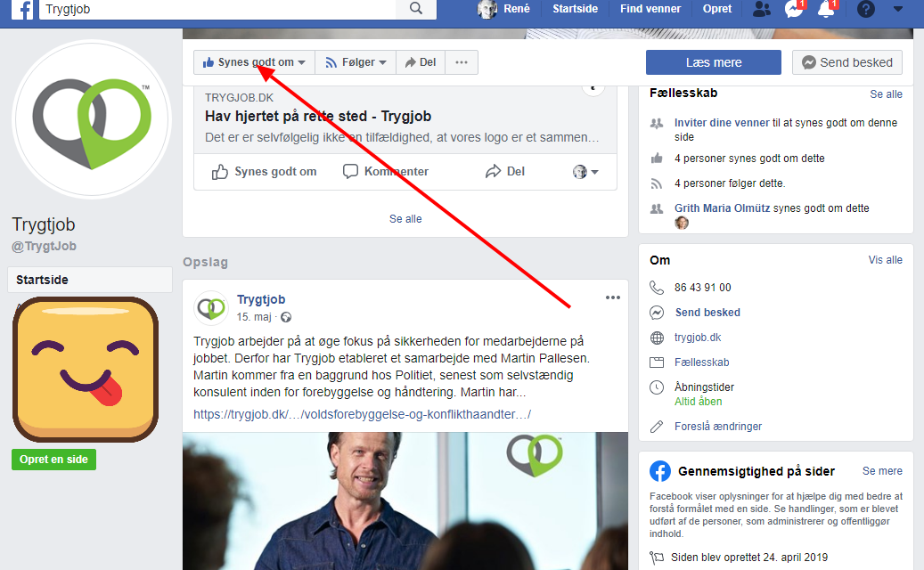Click the search magnifier icon

pyautogui.click(x=416, y=8)
